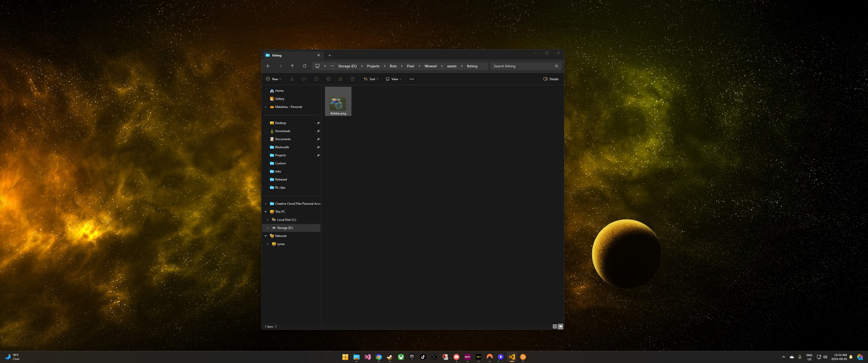Open the Sort dropdown
868x363 pixels.
371,79
